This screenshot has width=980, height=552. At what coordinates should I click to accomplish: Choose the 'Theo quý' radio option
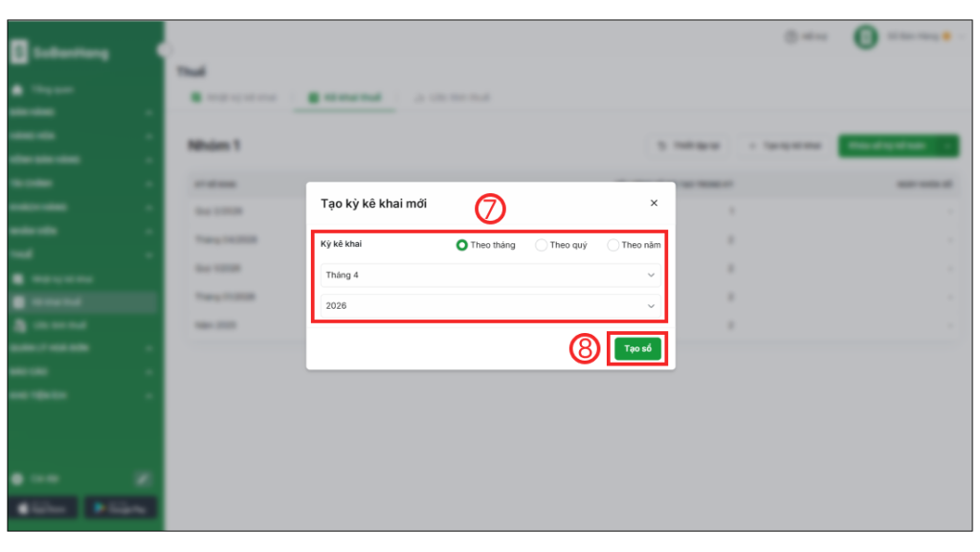pos(542,245)
